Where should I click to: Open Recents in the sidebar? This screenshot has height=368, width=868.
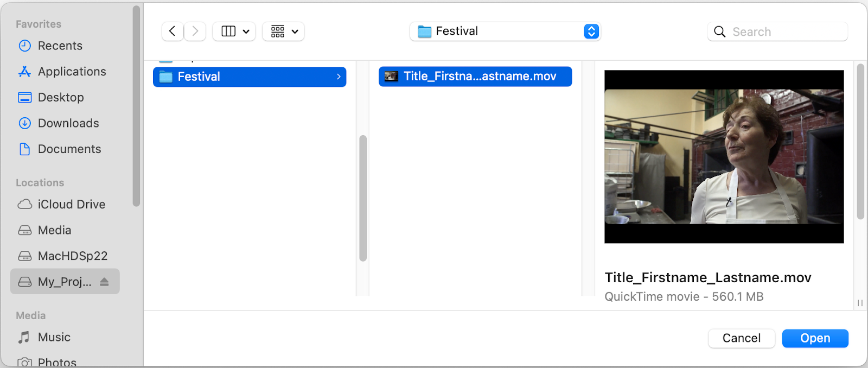click(60, 46)
